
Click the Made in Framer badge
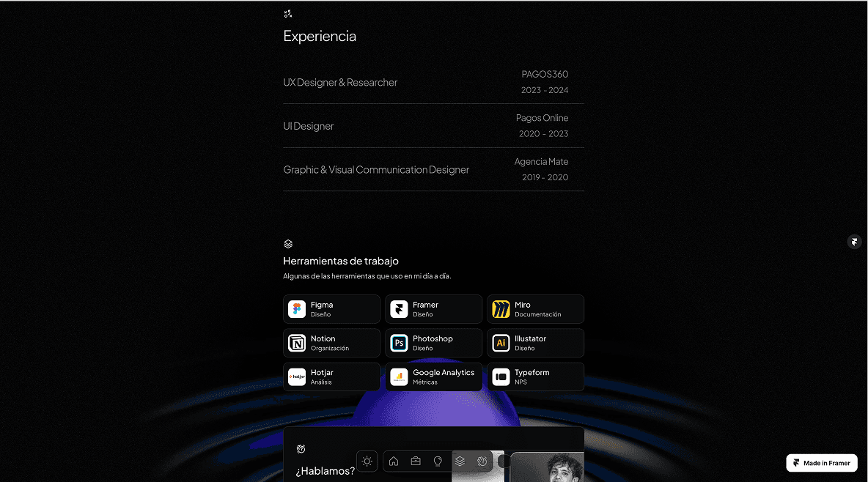822,463
